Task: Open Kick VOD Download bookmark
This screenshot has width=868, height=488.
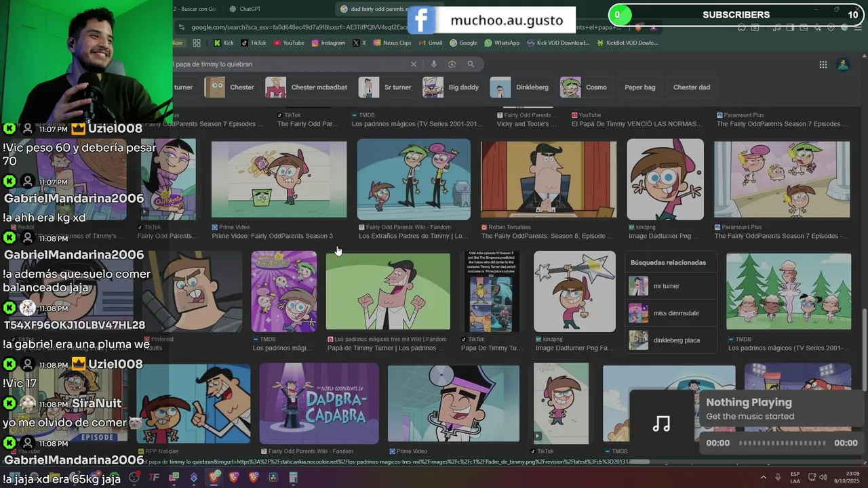Action: click(x=558, y=43)
